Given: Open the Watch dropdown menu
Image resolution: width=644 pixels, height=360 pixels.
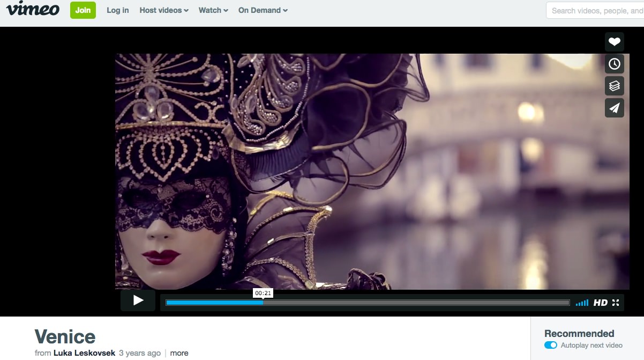Looking at the screenshot, I should pyautogui.click(x=213, y=10).
